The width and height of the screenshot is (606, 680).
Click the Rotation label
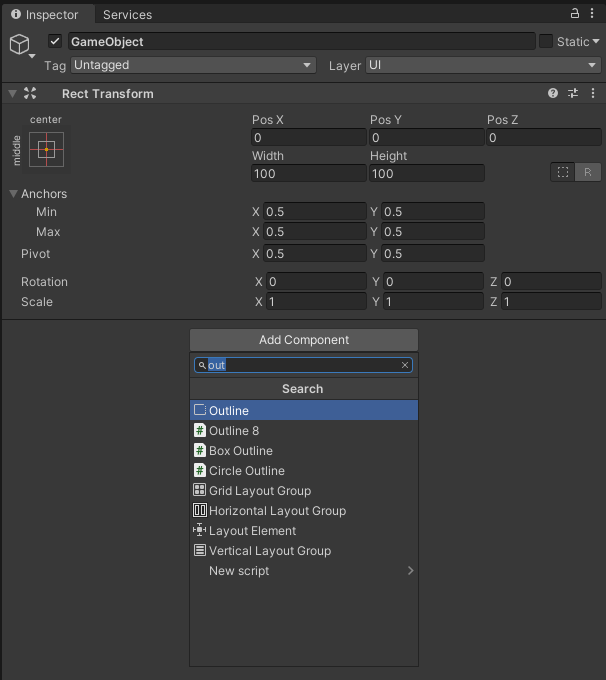(44, 282)
